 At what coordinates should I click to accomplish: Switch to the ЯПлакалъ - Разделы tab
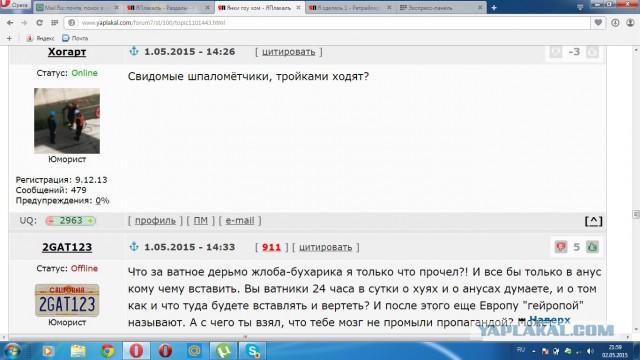point(168,8)
